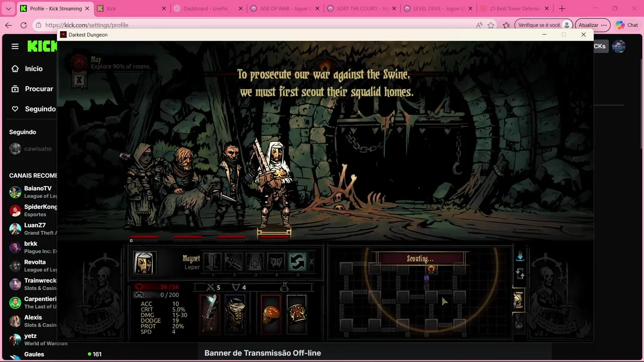Switch to AGE OF WAR browser tab
The width and height of the screenshot is (644, 362).
coord(285,9)
